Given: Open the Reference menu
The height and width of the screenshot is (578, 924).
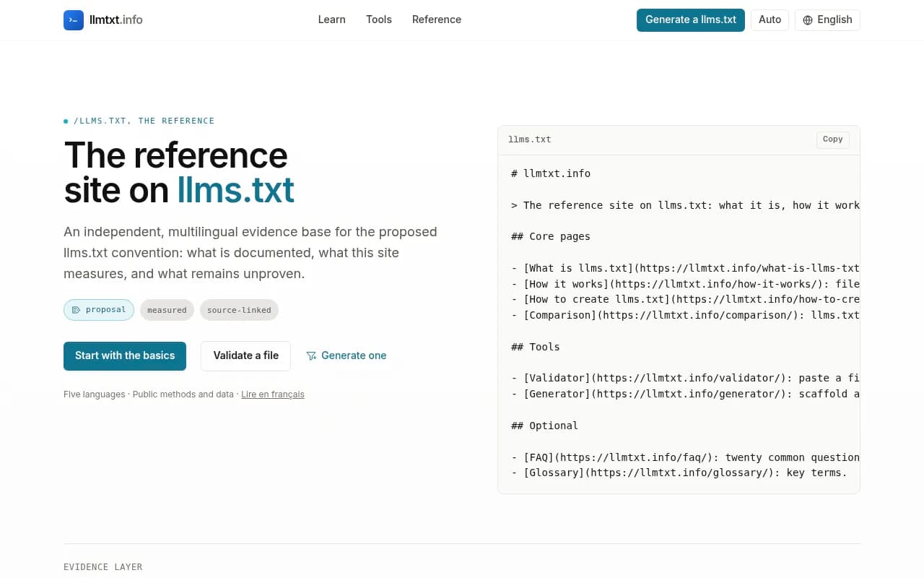Looking at the screenshot, I should click(436, 20).
